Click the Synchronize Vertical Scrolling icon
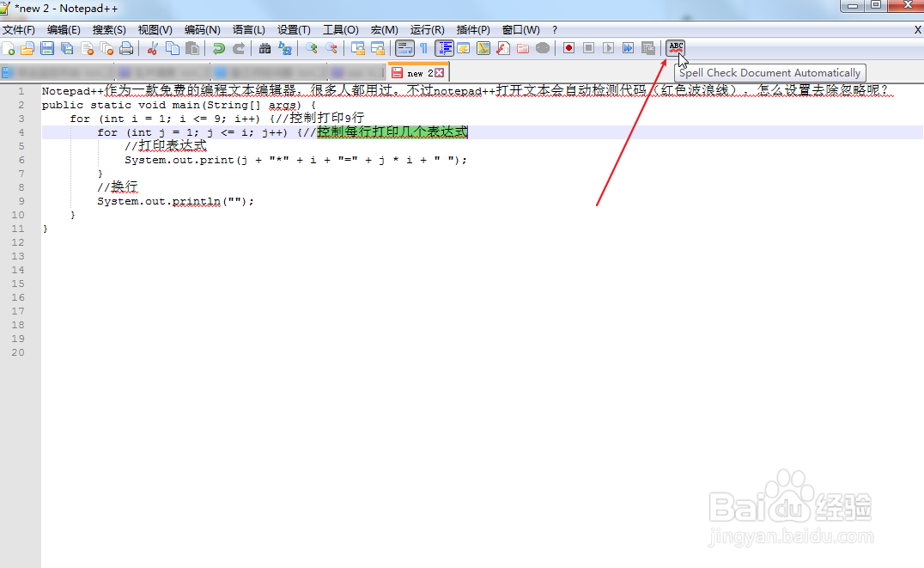Image resolution: width=924 pixels, height=568 pixels. coord(358,48)
